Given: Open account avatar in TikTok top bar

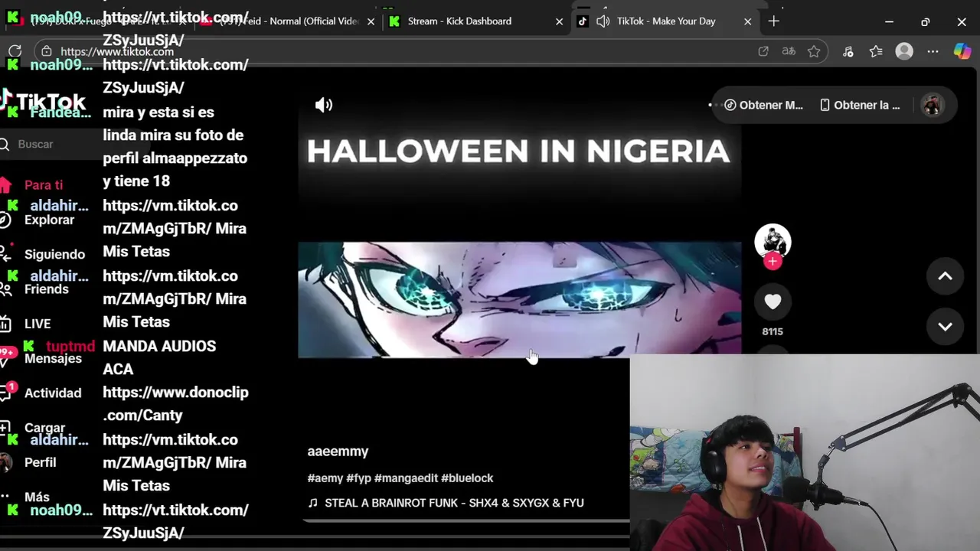Looking at the screenshot, I should click(x=932, y=105).
